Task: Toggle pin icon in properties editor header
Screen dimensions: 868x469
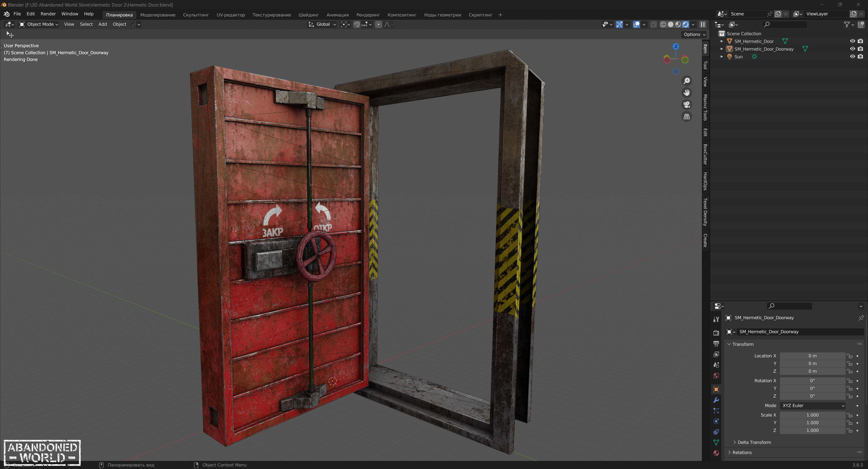Action: pyautogui.click(x=861, y=317)
